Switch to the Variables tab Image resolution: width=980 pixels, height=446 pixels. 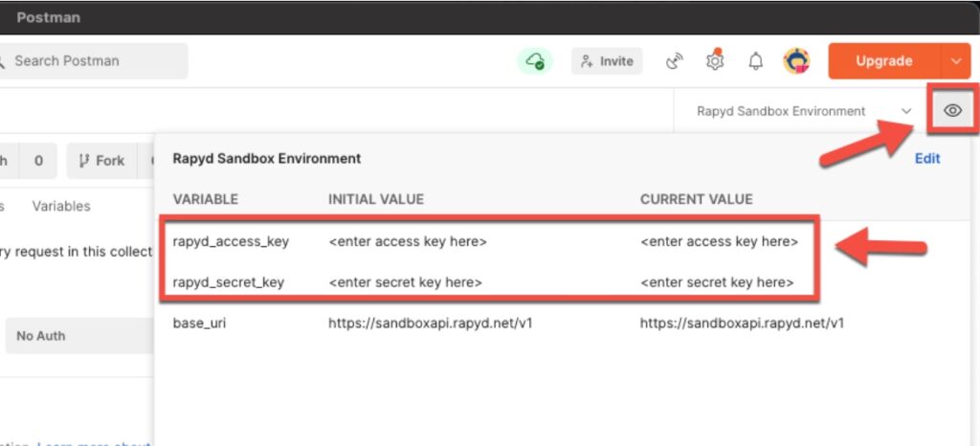[x=61, y=206]
